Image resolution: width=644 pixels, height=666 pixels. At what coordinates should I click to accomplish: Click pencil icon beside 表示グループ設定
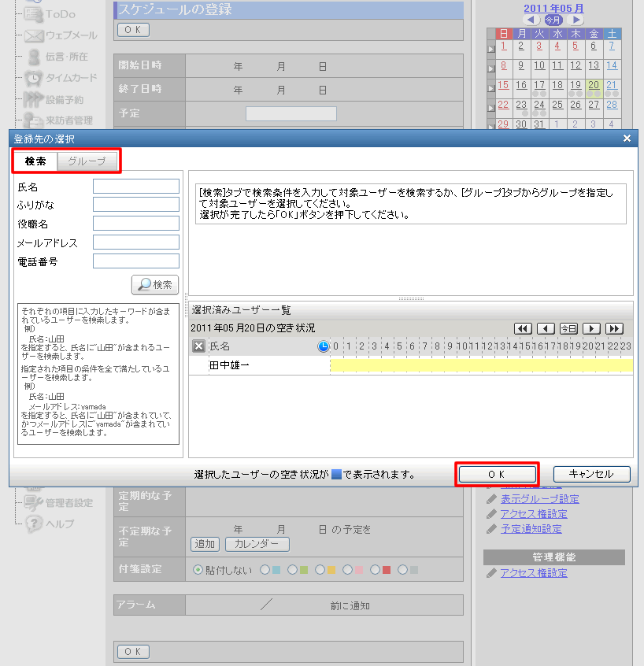click(491, 499)
